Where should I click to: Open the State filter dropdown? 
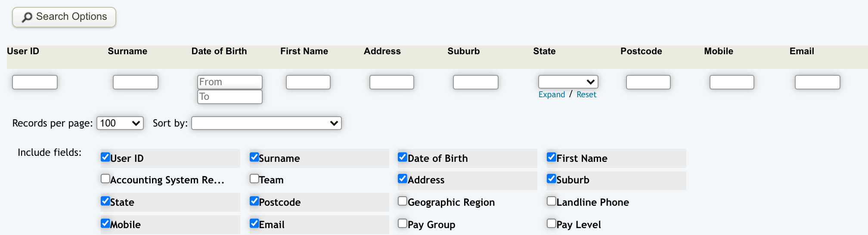click(x=568, y=82)
